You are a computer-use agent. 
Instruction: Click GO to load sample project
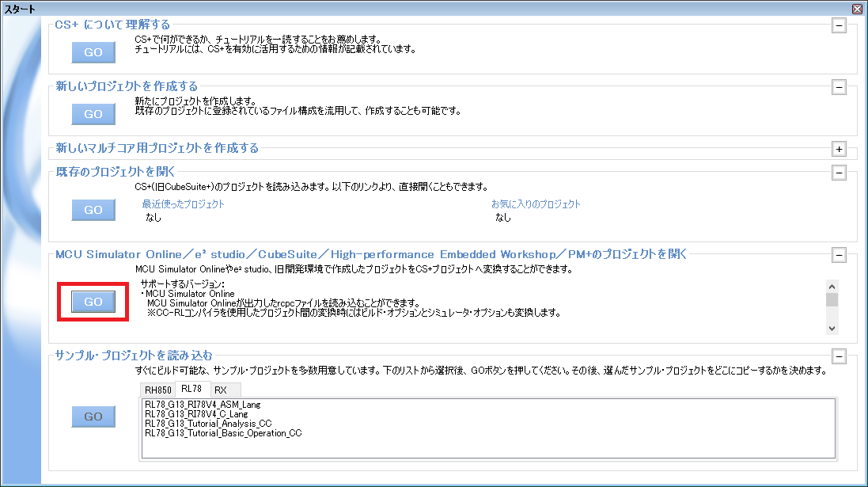coord(93,417)
